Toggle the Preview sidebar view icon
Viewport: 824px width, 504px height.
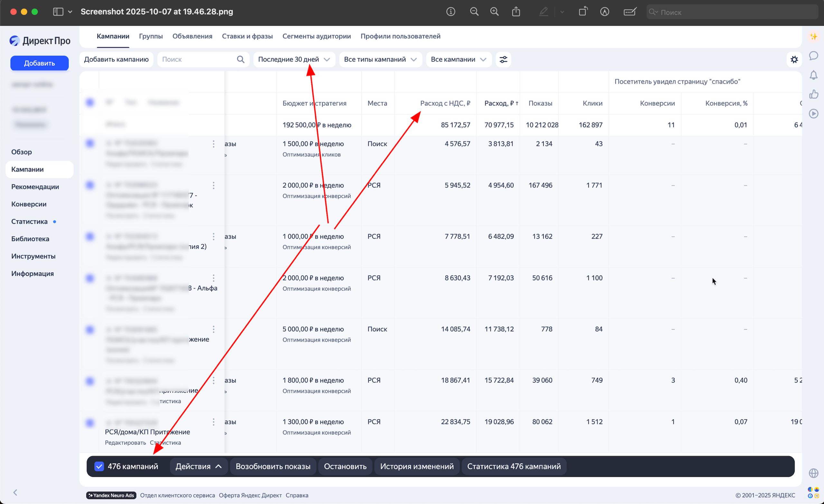[x=58, y=12]
